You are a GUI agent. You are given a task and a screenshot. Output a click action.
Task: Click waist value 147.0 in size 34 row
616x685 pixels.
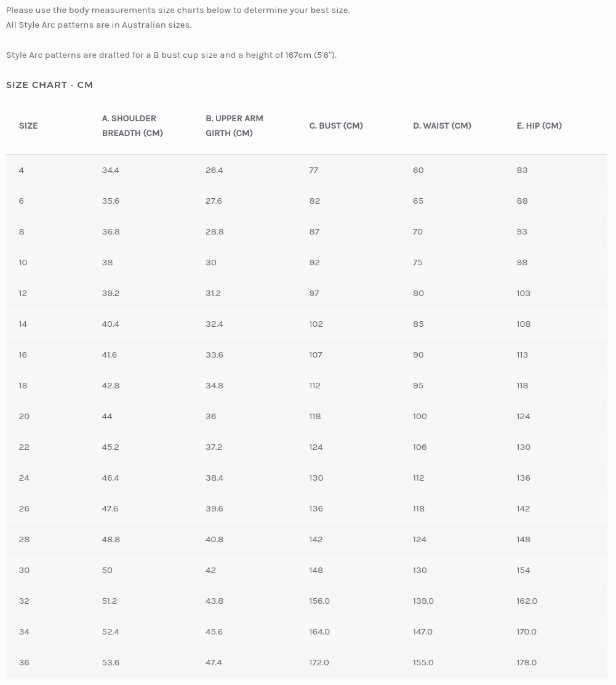coord(423,631)
